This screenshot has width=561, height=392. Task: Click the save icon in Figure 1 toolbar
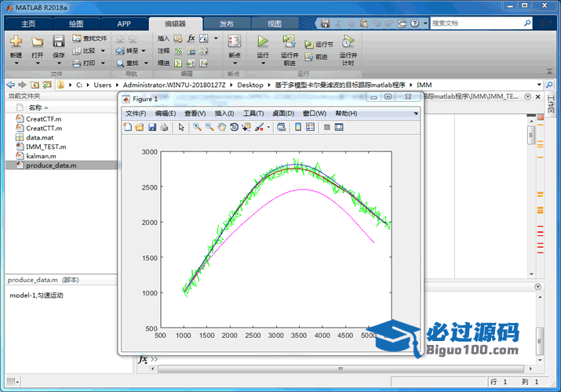(152, 127)
